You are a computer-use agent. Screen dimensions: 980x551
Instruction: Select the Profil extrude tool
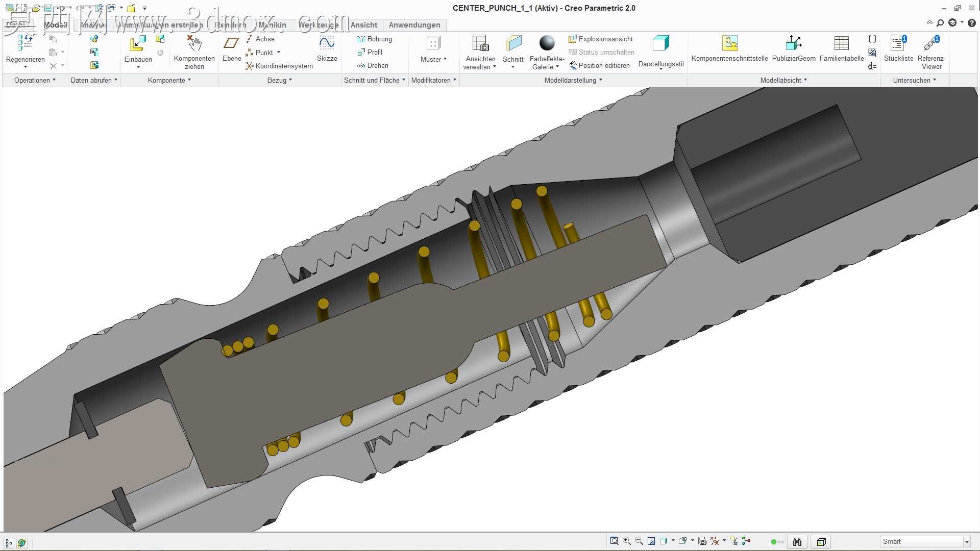[370, 52]
